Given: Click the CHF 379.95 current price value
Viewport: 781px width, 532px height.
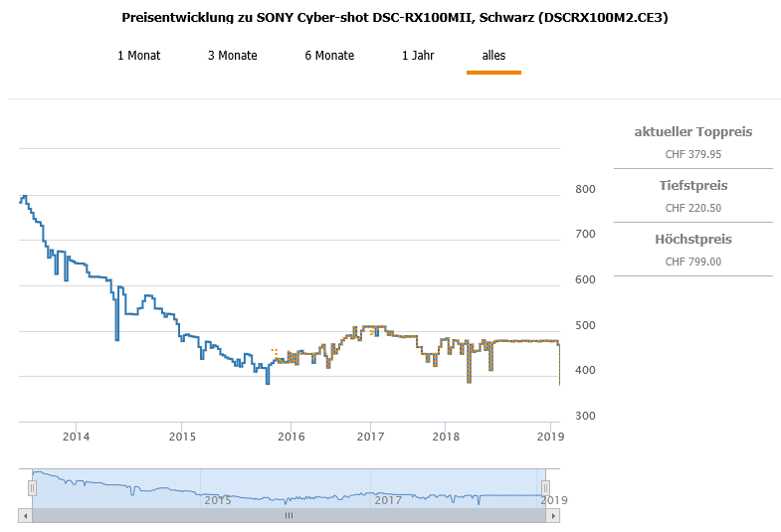Looking at the screenshot, I should (x=692, y=154).
